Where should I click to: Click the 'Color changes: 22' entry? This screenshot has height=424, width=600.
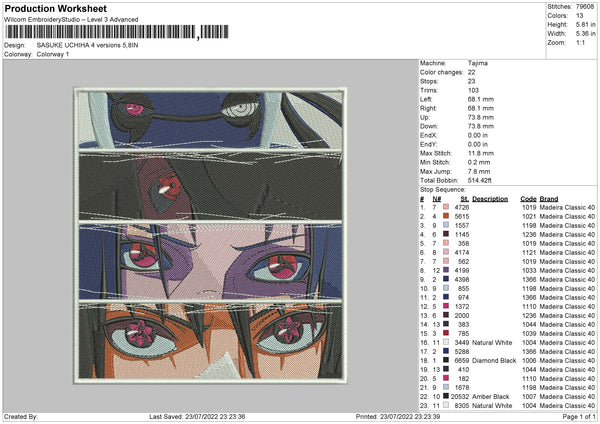tap(448, 72)
